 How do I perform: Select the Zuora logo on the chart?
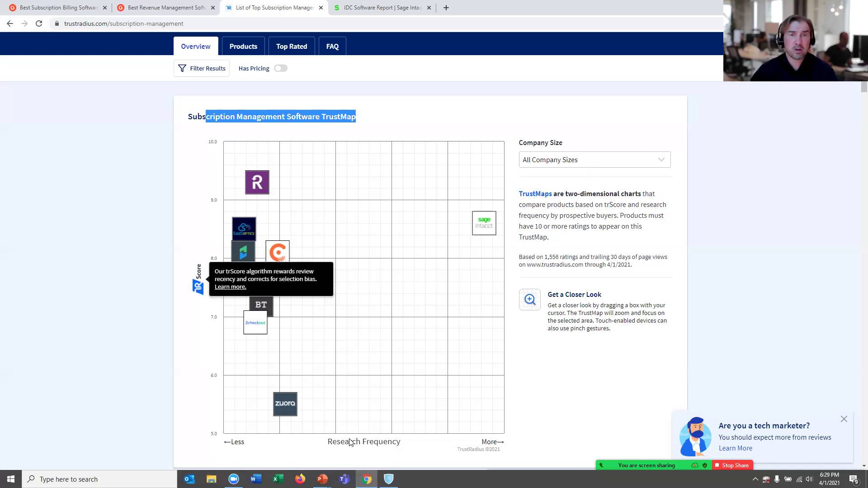coord(285,404)
